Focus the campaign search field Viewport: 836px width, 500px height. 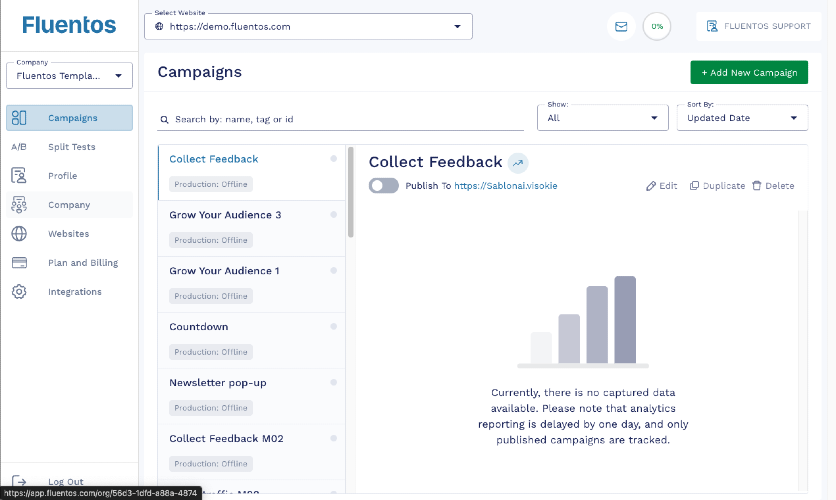pos(341,119)
